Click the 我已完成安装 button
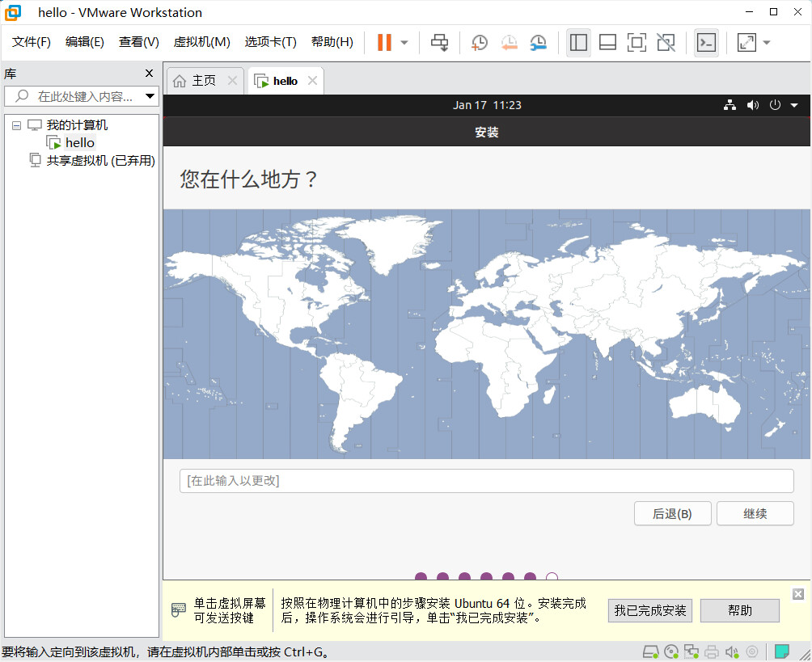The image size is (812, 662). click(x=650, y=611)
